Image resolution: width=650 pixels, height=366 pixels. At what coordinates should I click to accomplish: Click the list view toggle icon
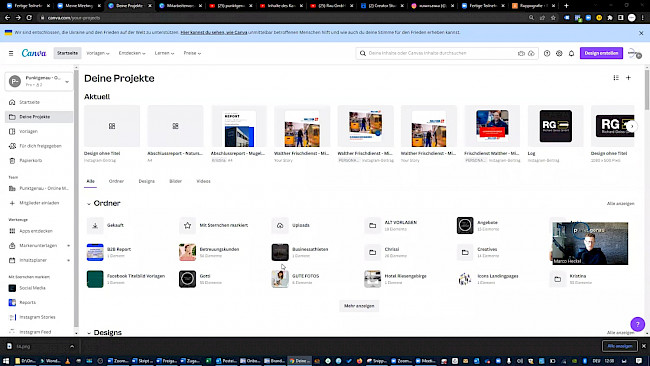click(x=616, y=78)
